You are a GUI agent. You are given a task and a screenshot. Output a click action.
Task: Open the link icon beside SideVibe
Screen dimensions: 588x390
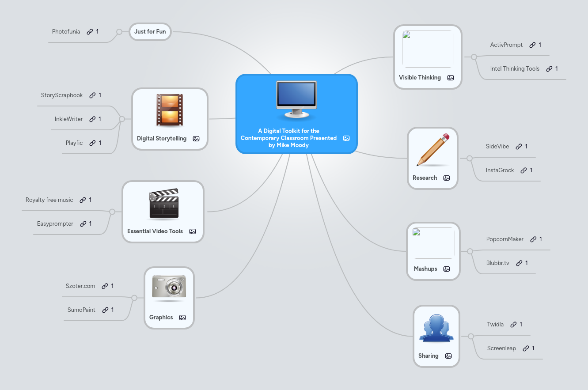[x=519, y=147]
